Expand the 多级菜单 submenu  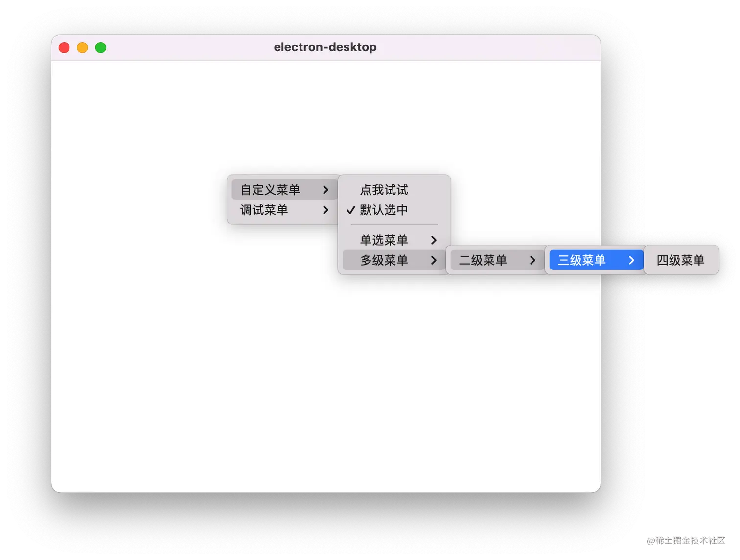pos(383,260)
